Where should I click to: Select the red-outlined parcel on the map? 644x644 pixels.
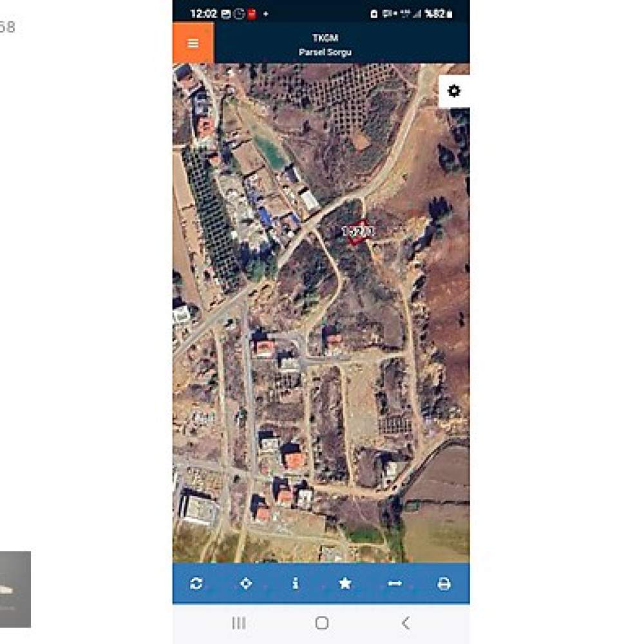(357, 232)
